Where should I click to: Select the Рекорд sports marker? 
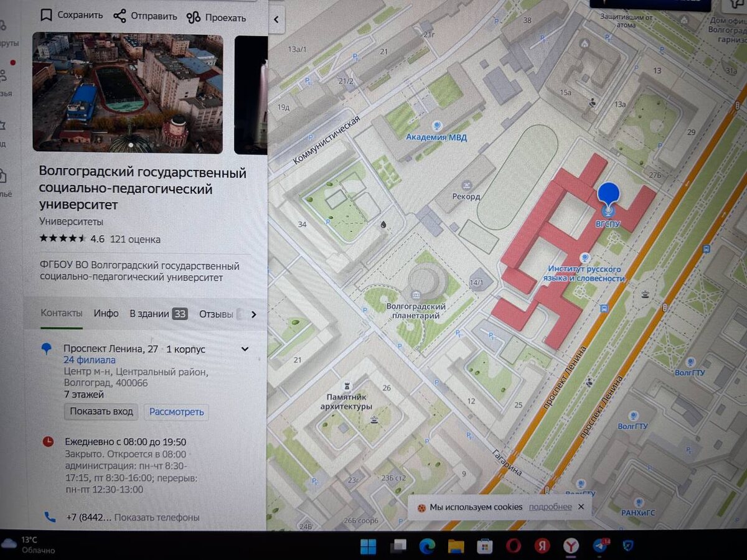coord(466,185)
